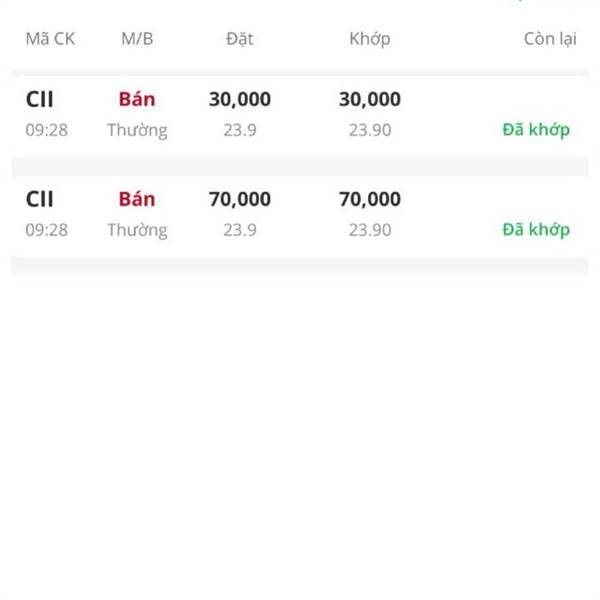Tap Đã khớp status of the 70,000 order

pyautogui.click(x=536, y=230)
